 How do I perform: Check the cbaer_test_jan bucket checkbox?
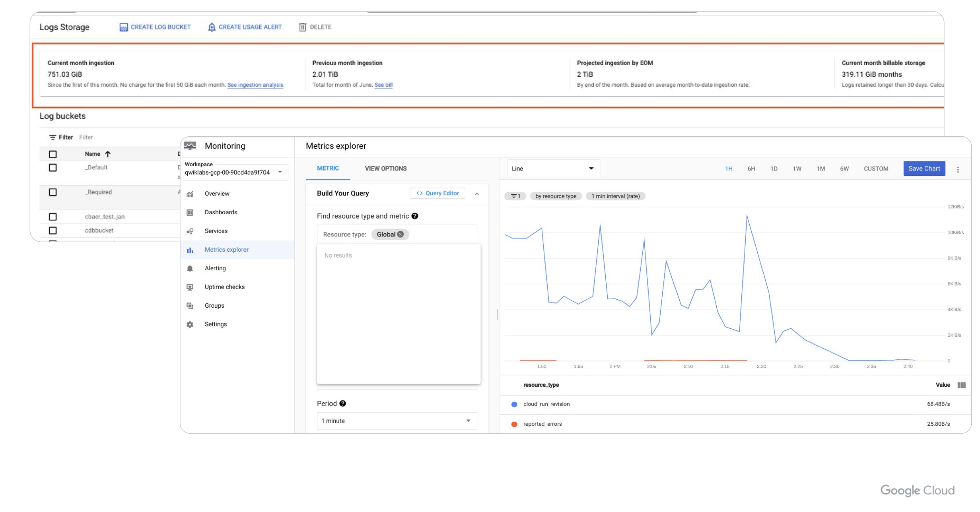52,217
